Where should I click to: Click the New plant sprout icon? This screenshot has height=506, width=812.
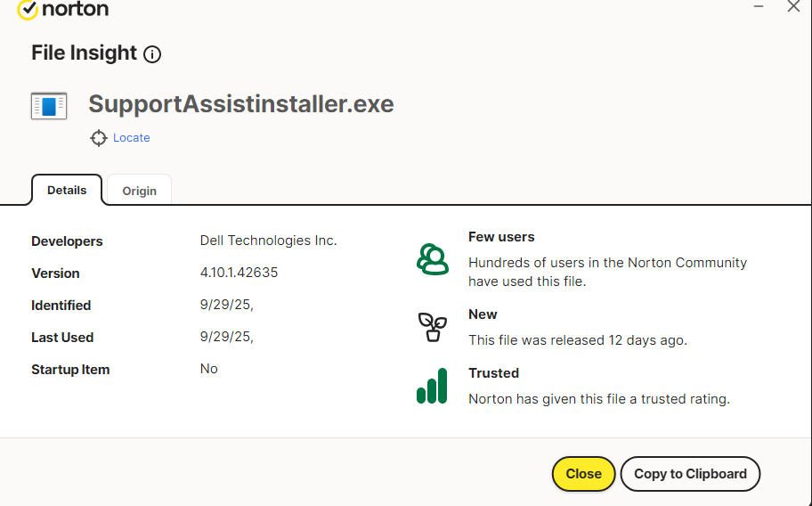point(433,327)
